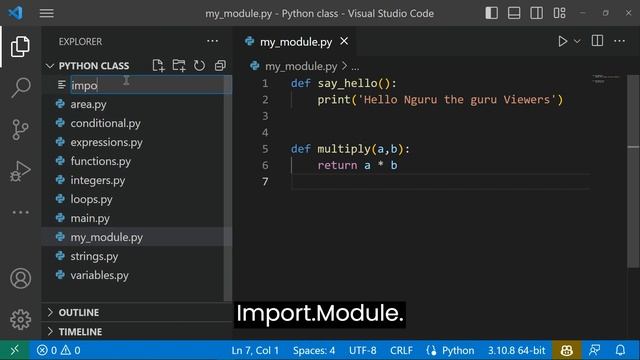Open the run options dropdown arrow
640x360 pixels.
[577, 41]
